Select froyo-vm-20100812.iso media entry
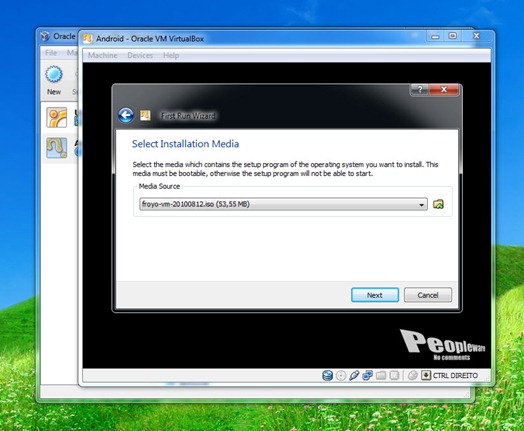524x431 pixels. pyautogui.click(x=283, y=204)
